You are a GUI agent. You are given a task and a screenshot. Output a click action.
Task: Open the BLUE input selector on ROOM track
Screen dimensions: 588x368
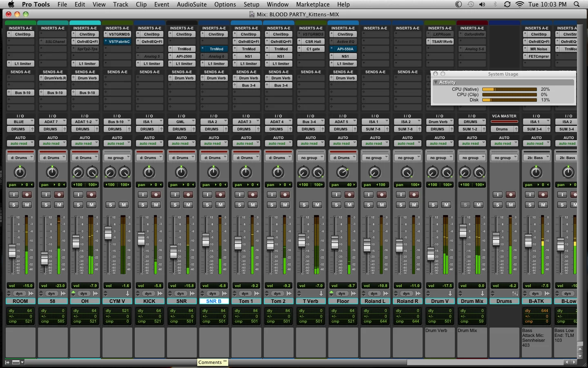coord(20,122)
